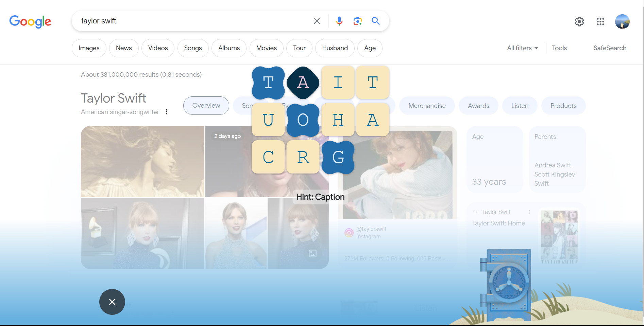
Task: Filter results by Movies
Action: 266,48
